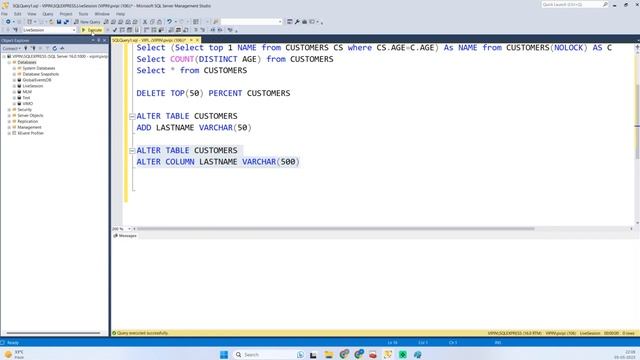Click the Messages results tab
Image resolution: width=640 pixels, height=360 pixels.
[125, 236]
